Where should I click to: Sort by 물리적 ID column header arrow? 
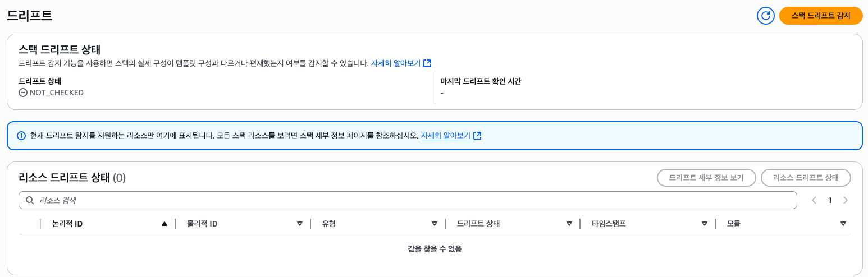(299, 224)
